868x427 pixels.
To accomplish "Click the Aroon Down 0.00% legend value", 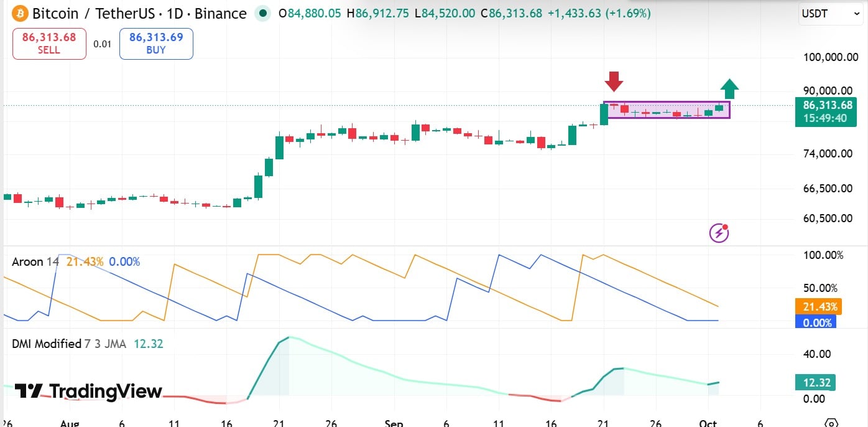I will click(x=124, y=262).
